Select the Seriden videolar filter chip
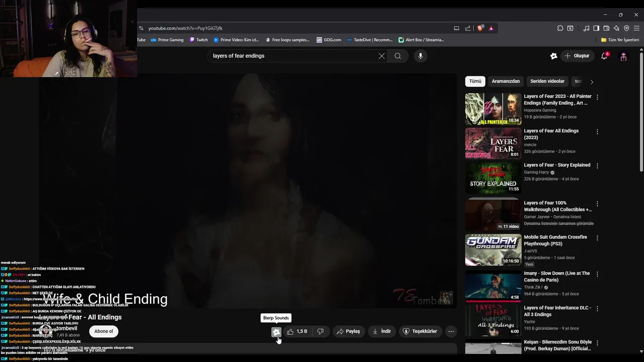 (x=547, y=81)
